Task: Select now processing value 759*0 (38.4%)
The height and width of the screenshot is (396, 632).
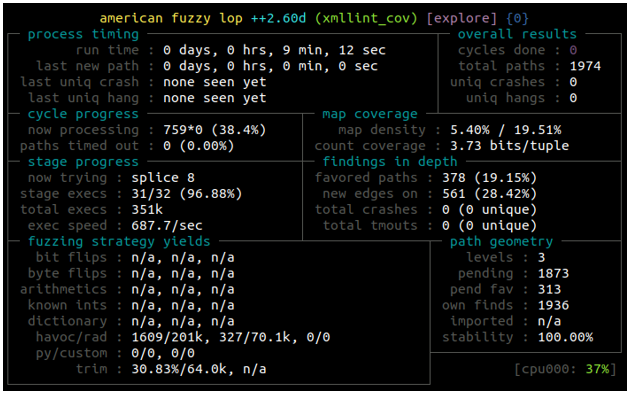Action: click(214, 130)
